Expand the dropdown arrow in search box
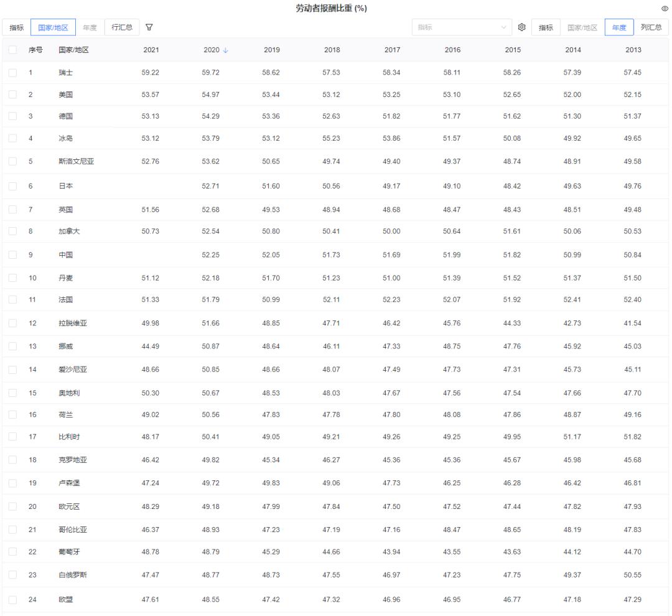Image resolution: width=672 pixels, height=616 pixels. (x=504, y=27)
